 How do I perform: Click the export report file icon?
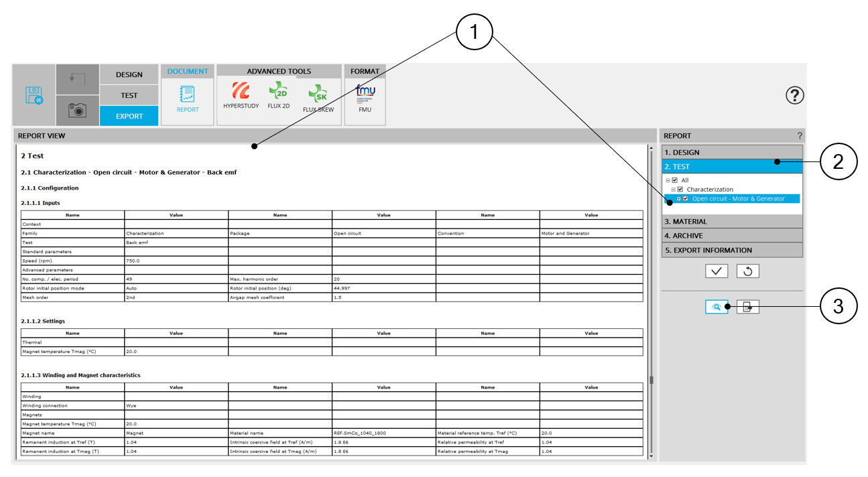pyautogui.click(x=748, y=307)
